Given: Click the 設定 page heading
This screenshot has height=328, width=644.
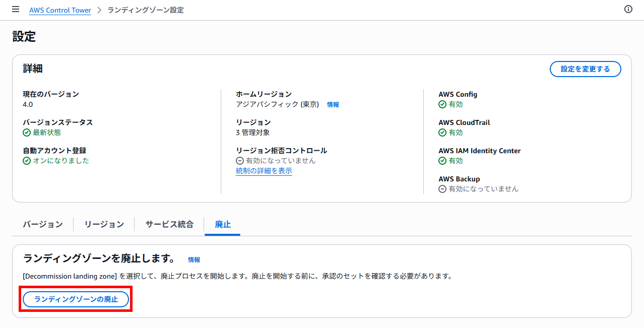Looking at the screenshot, I should (x=24, y=37).
